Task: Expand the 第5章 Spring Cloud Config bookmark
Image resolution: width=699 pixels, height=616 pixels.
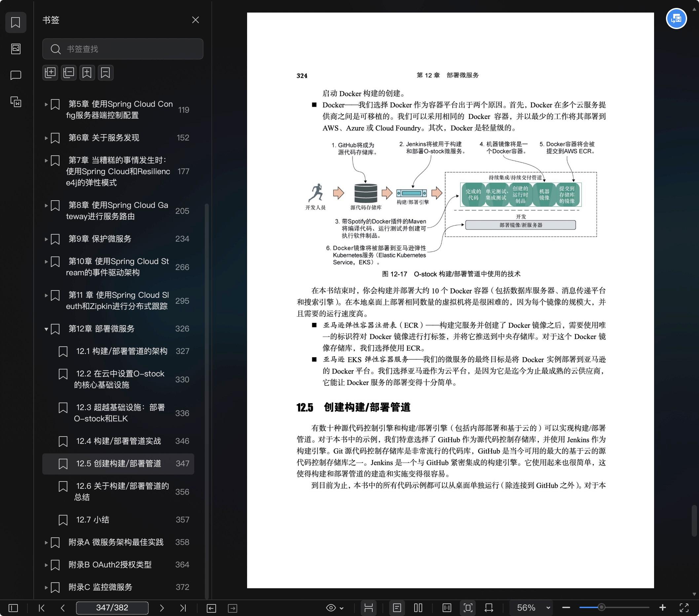Action: [46, 104]
